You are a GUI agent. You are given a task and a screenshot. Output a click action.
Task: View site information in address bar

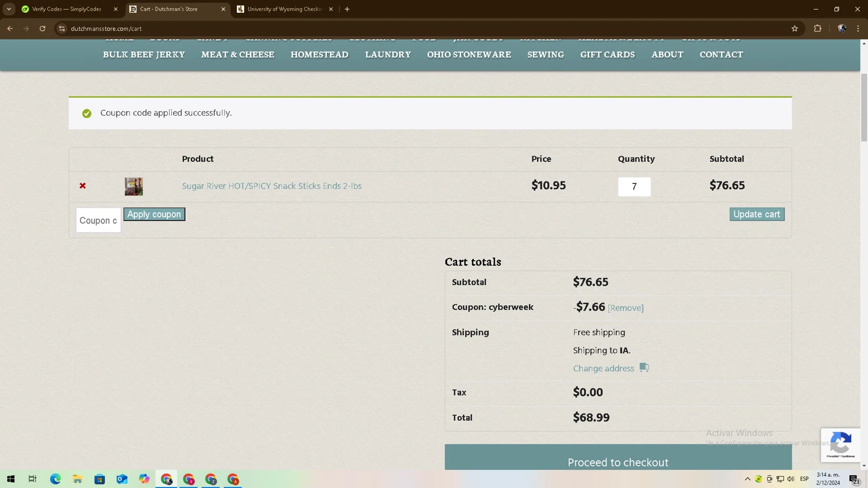(62, 28)
